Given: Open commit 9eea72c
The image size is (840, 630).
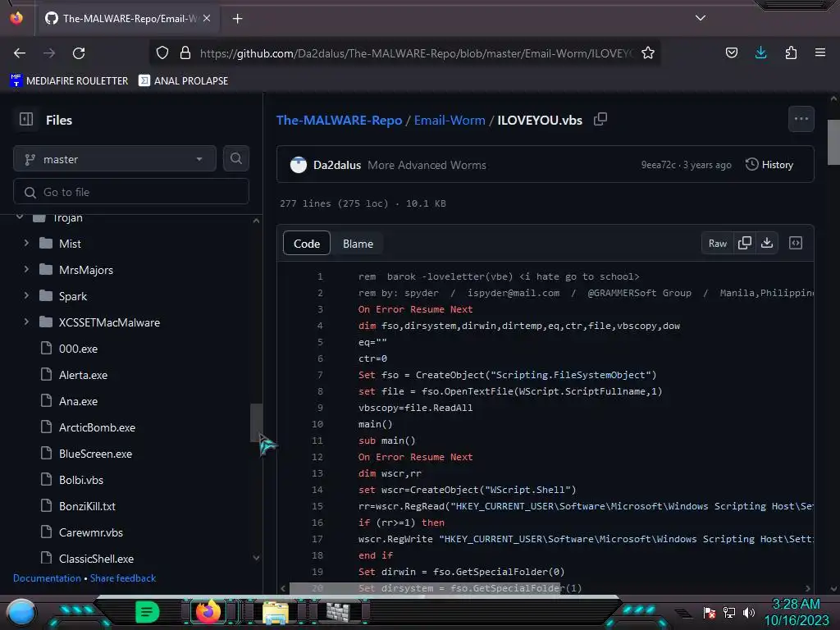Looking at the screenshot, I should [x=659, y=165].
